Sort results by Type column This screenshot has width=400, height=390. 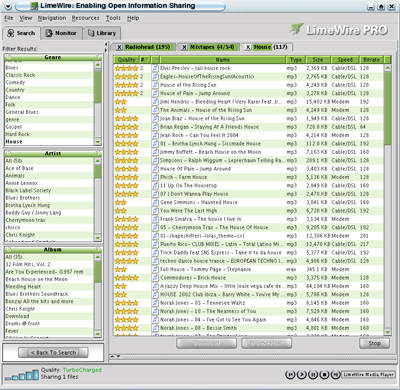pyautogui.click(x=295, y=60)
